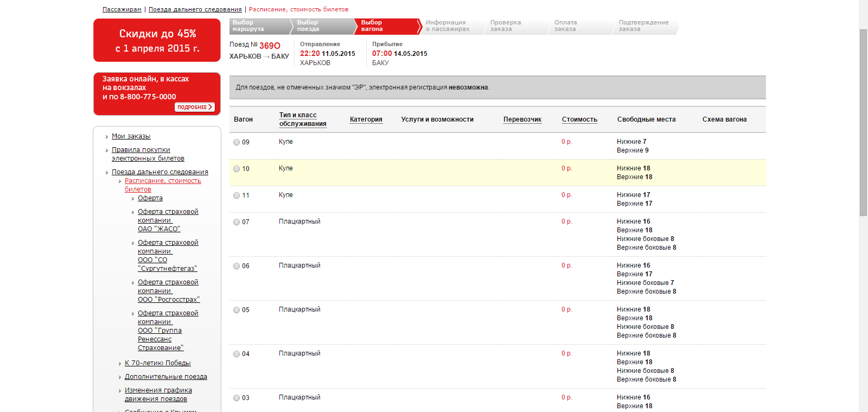Image resolution: width=868 pixels, height=412 pixels.
Task: Click the Категория column header
Action: (366, 119)
